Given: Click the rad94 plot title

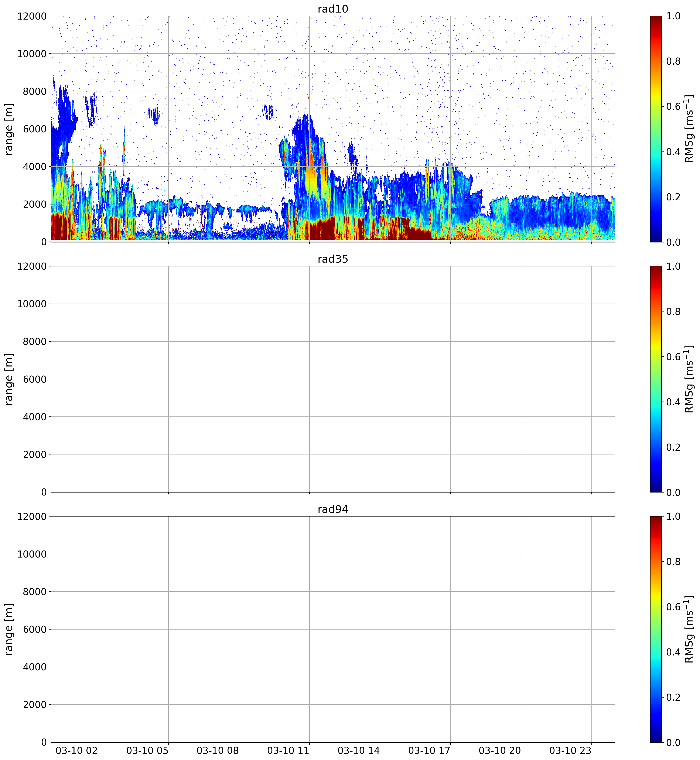Looking at the screenshot, I should [332, 509].
